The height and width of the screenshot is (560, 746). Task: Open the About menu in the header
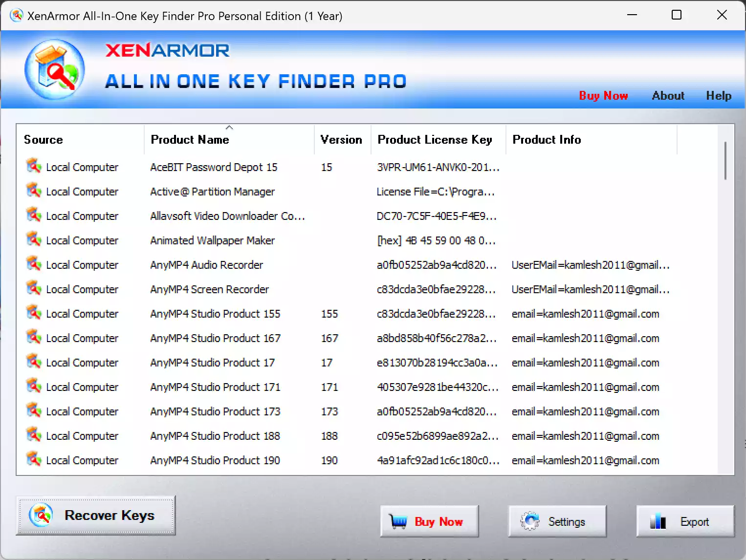click(668, 96)
